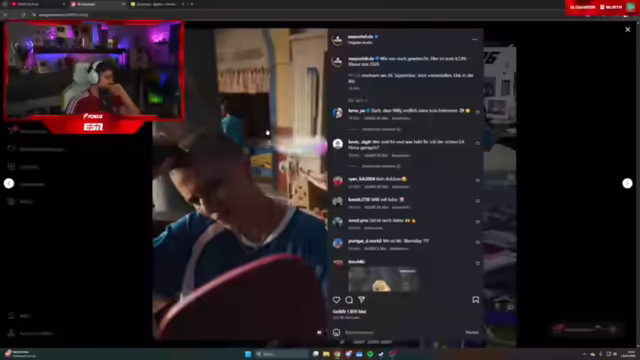This screenshot has height=360, width=640.
Task: Reply to the 'Kein Robben' comment
Action: point(401,187)
